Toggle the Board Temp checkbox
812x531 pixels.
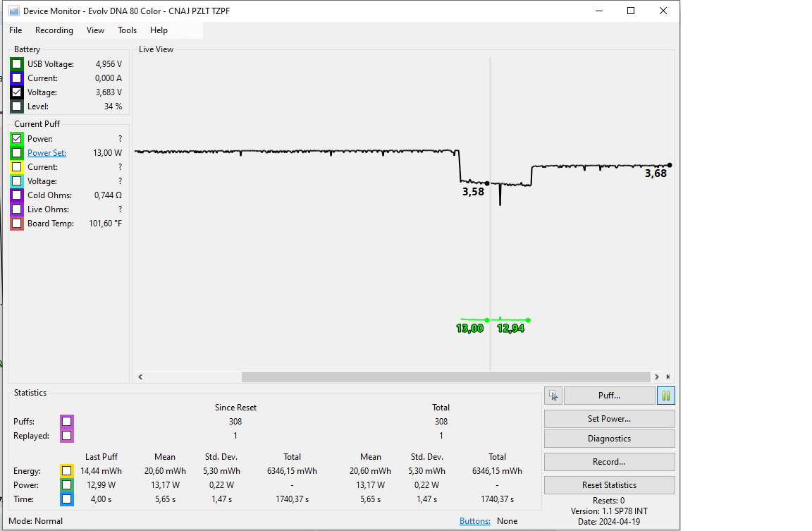17,224
